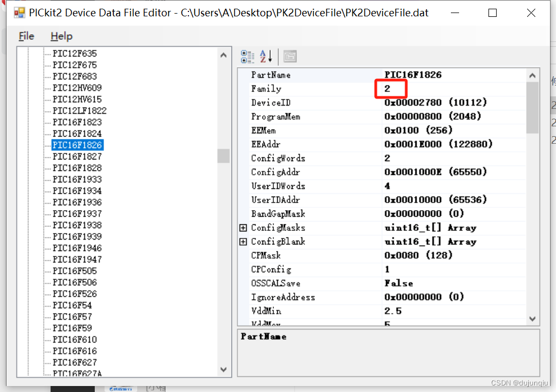Edit the PartName value PIC16F1826
The width and height of the screenshot is (556, 392).
click(454, 75)
